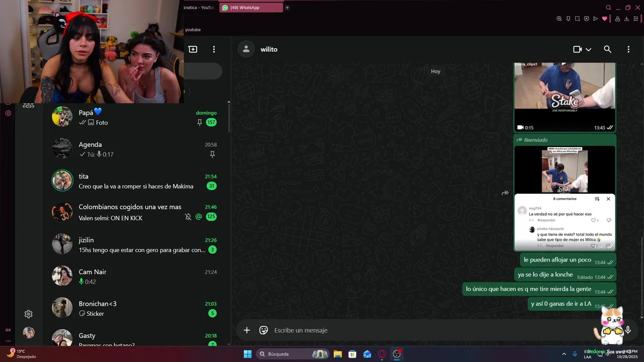Open a new browser tab
This screenshot has height=362, width=644.
(287, 8)
